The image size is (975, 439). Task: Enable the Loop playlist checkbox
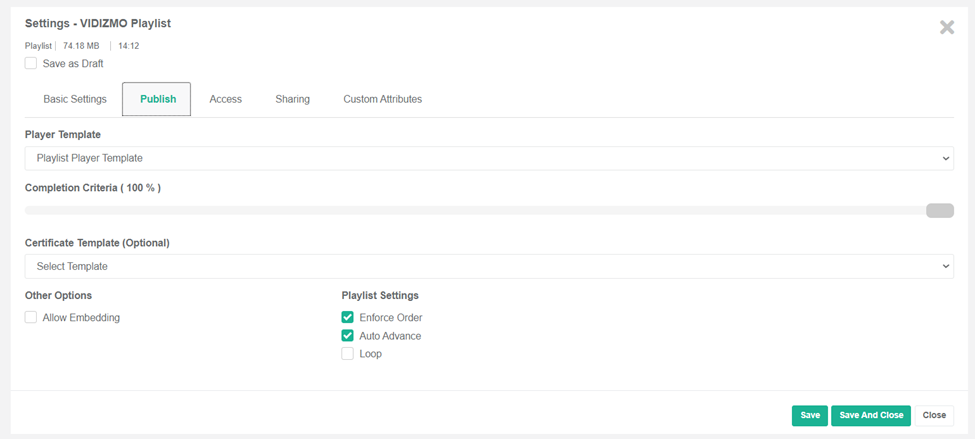[348, 354]
